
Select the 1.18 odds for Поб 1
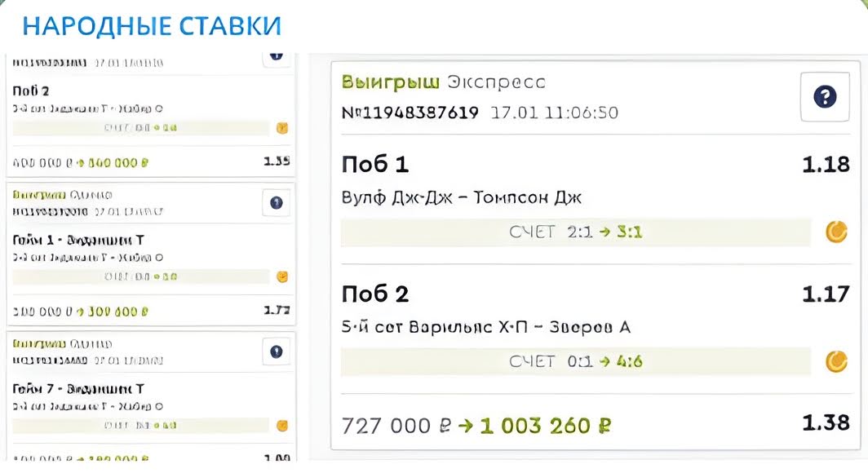(x=825, y=165)
